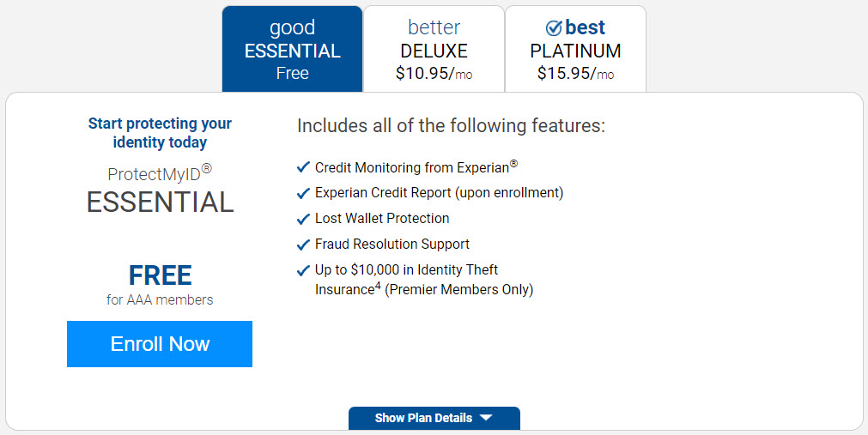Image resolution: width=868 pixels, height=435 pixels.
Task: Click checkmark icon beside Identity Theft Insurance
Action: pyautogui.click(x=303, y=270)
